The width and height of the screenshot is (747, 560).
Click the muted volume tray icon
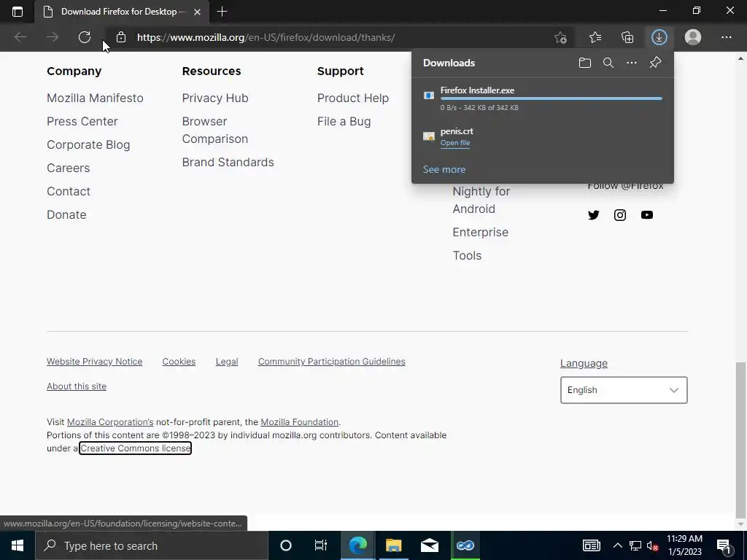(x=652, y=545)
